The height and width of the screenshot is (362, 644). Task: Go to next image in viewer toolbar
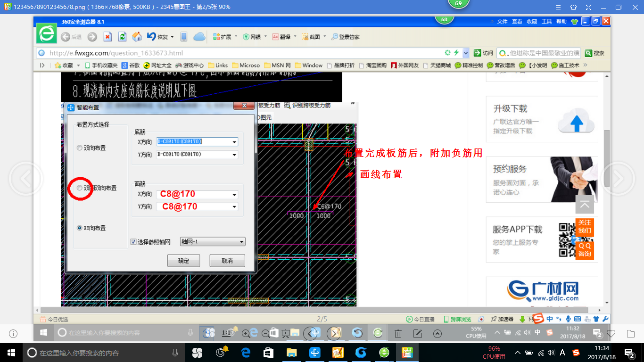click(x=334, y=333)
